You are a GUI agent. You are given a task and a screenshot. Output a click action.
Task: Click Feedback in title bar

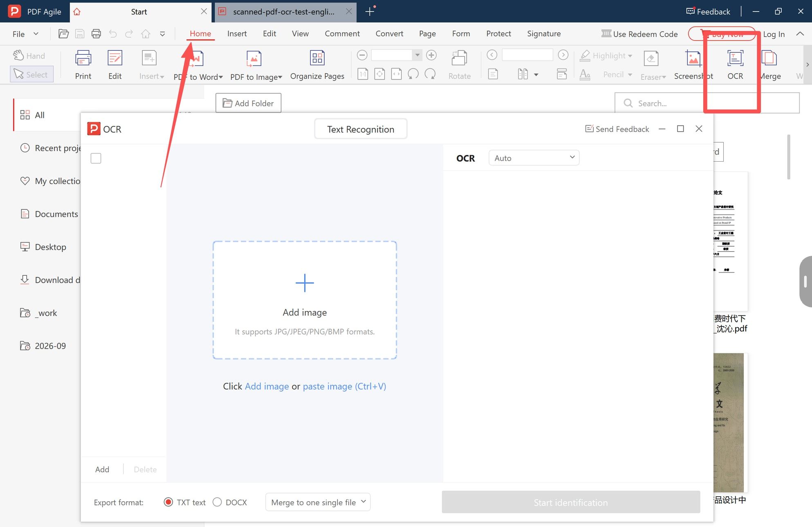[708, 11]
